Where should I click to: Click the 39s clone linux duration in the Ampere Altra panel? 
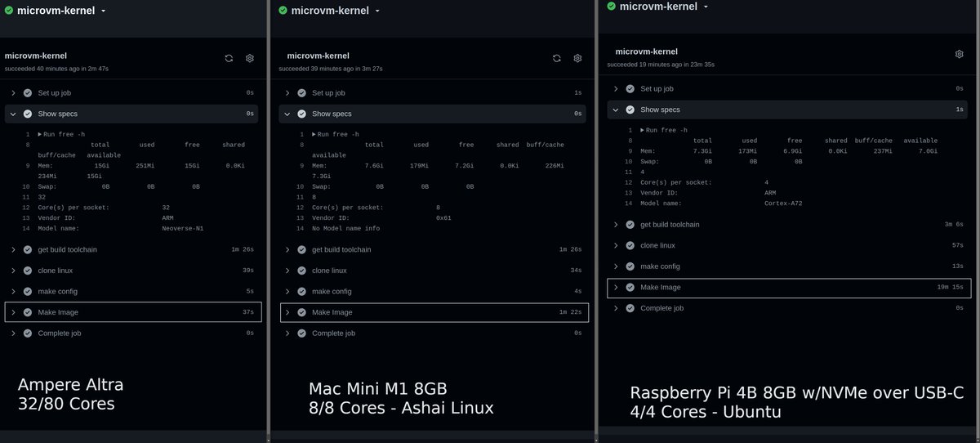(x=248, y=271)
